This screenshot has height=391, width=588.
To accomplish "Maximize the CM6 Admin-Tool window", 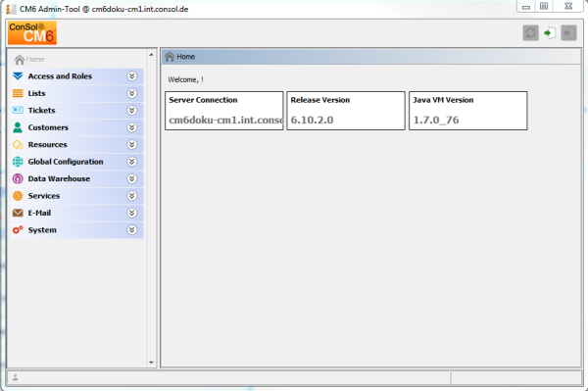I will [x=544, y=7].
